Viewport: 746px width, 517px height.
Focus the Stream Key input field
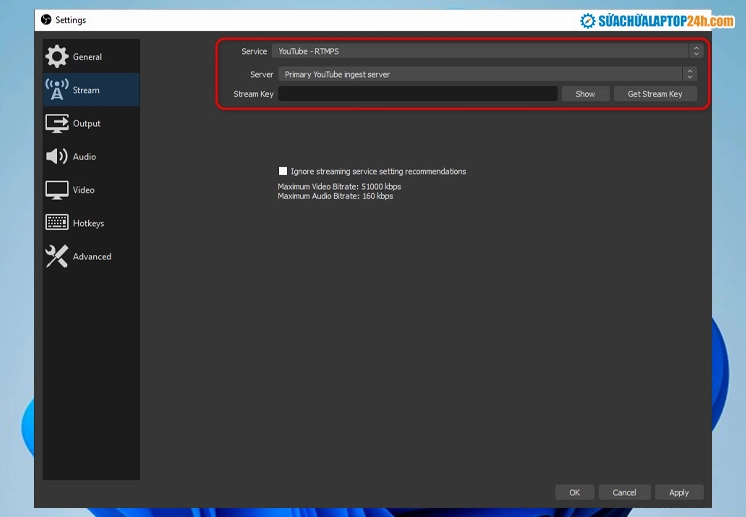tap(418, 94)
